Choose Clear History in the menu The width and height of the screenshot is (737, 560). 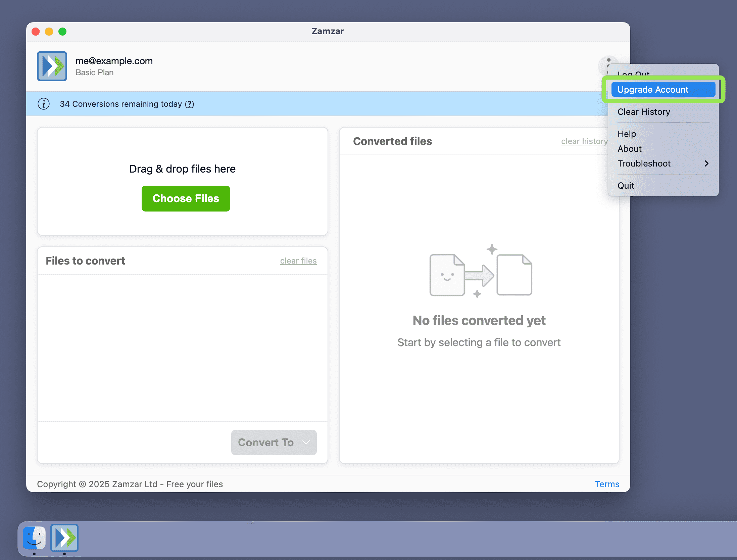tap(643, 112)
